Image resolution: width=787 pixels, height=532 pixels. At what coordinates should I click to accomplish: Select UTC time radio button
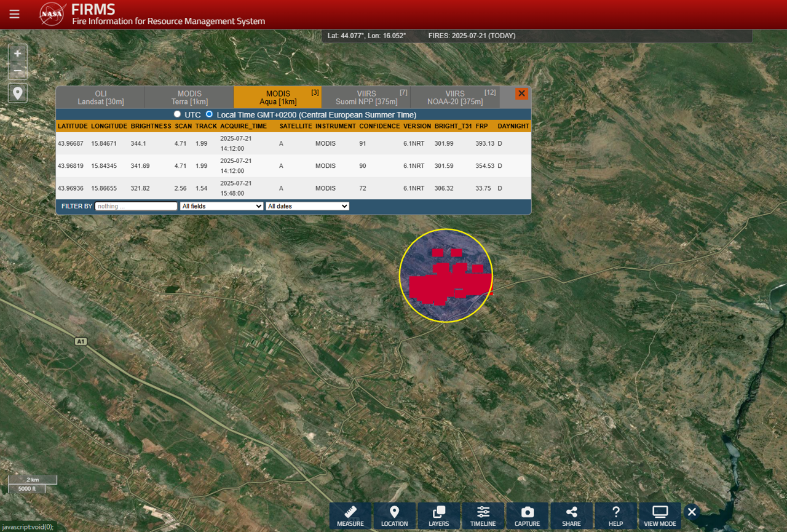coord(178,114)
